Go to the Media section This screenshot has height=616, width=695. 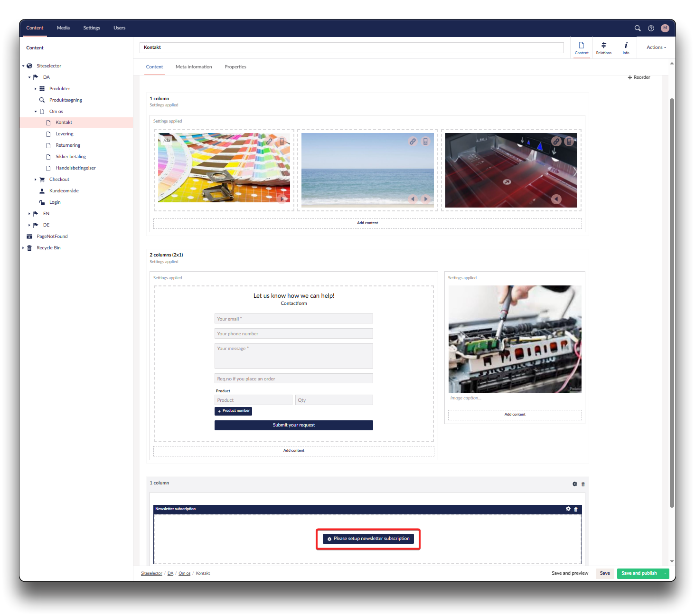pos(63,28)
